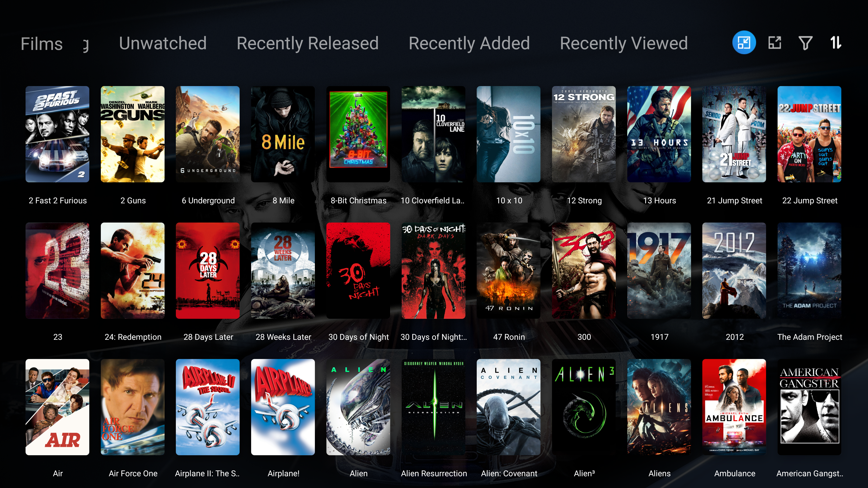Open the 10 x 10 poster
Viewport: 868px width, 488px height.
pos(509,134)
